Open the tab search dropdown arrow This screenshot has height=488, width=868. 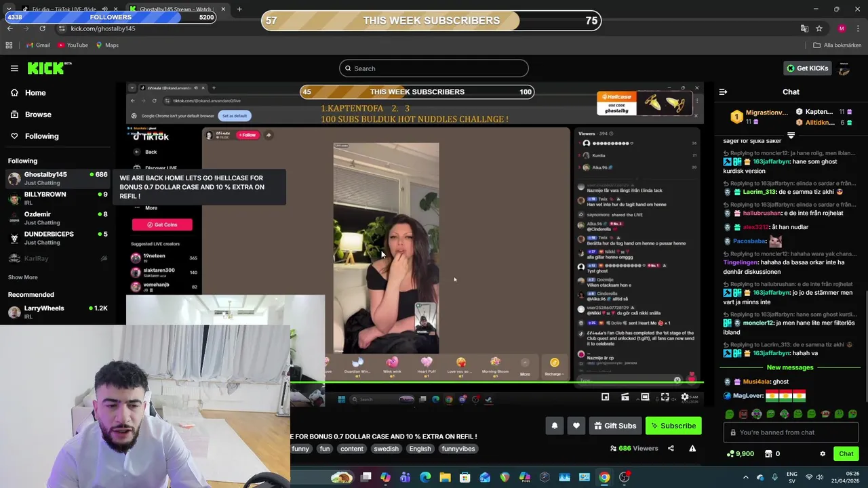(8, 9)
